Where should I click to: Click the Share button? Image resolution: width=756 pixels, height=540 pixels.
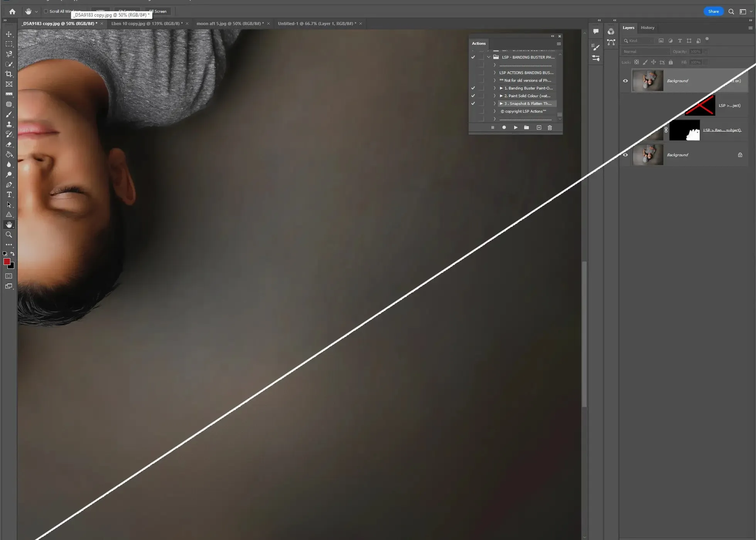(713, 11)
